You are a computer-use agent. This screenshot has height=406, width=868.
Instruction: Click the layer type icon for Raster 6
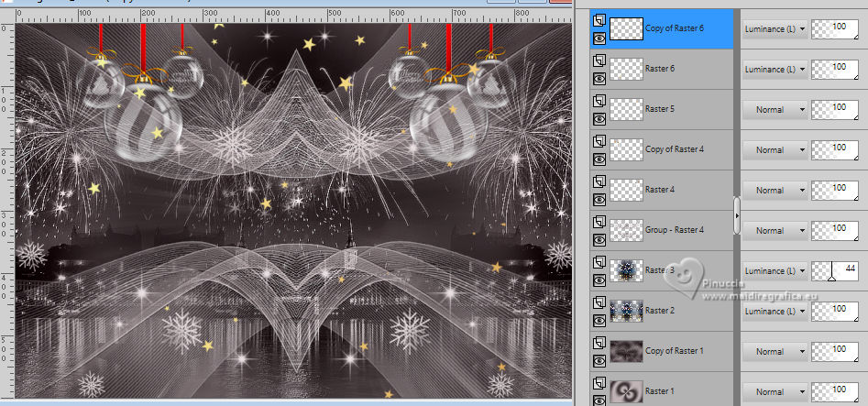(599, 61)
